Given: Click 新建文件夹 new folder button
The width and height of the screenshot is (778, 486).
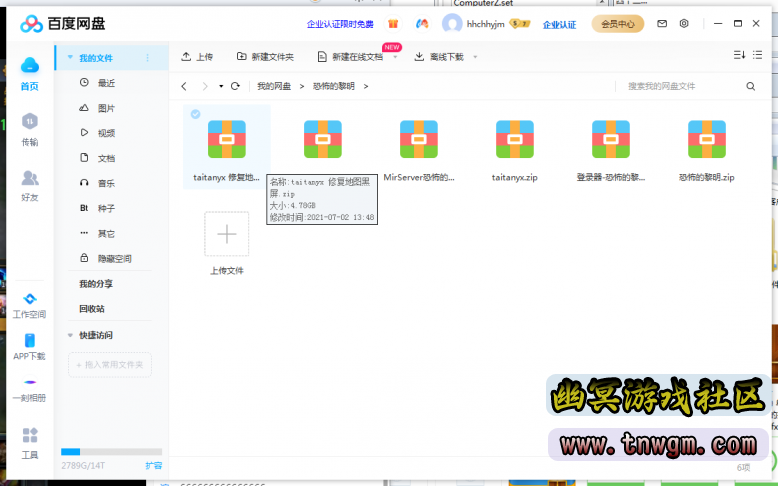Looking at the screenshot, I should [x=265, y=57].
